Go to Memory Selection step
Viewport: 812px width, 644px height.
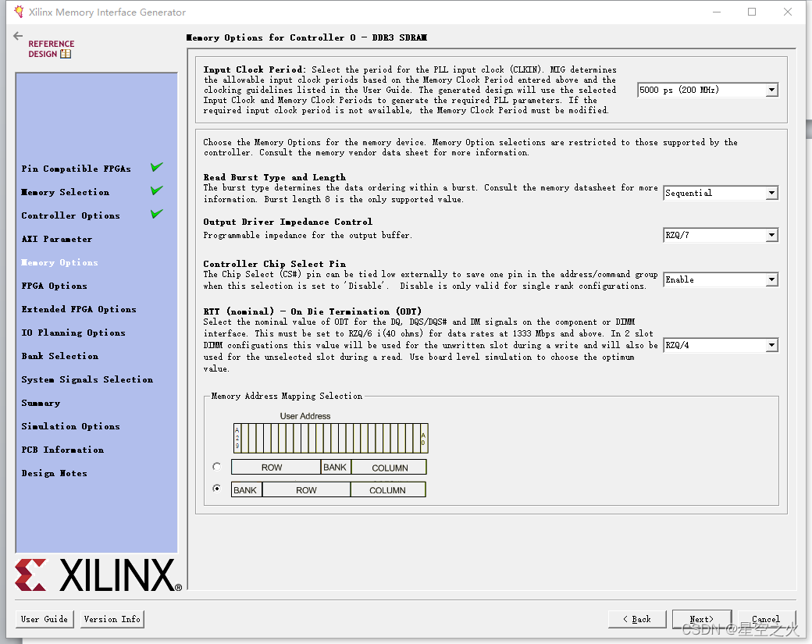pos(66,192)
